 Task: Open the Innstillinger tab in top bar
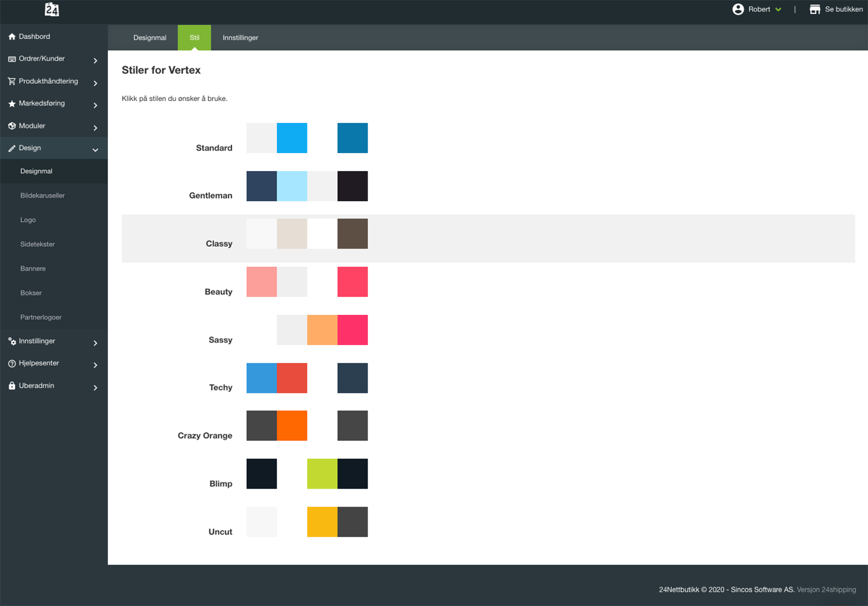point(240,38)
